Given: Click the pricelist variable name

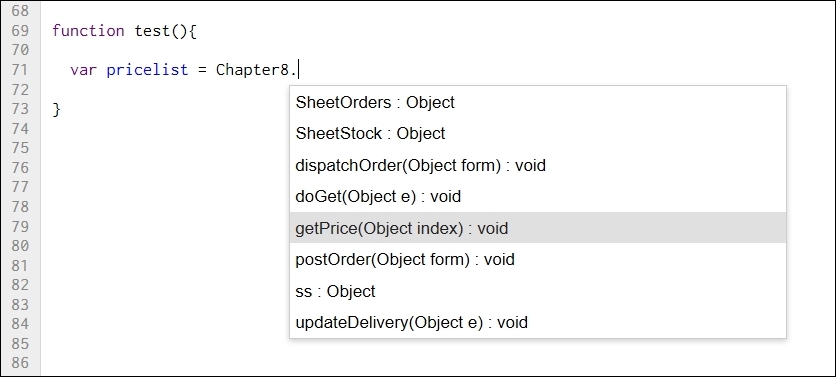Looking at the screenshot, I should (x=147, y=70).
